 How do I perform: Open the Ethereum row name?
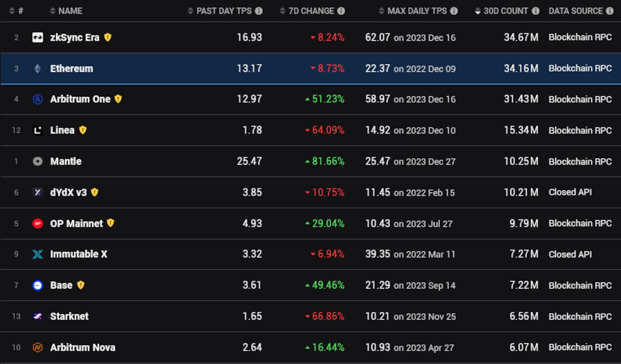[x=72, y=69]
